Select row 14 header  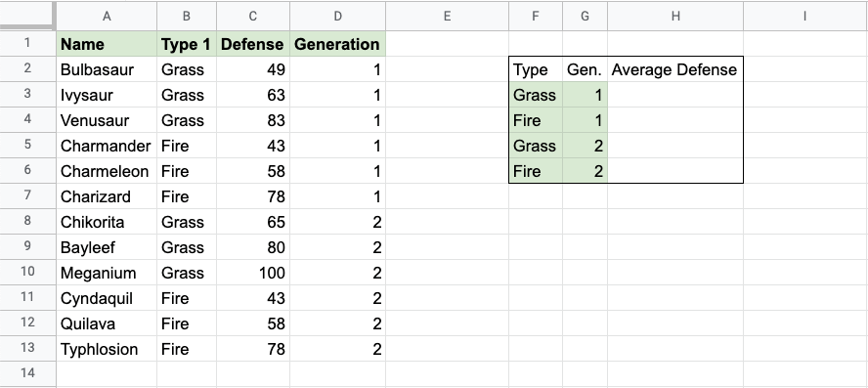27,373
